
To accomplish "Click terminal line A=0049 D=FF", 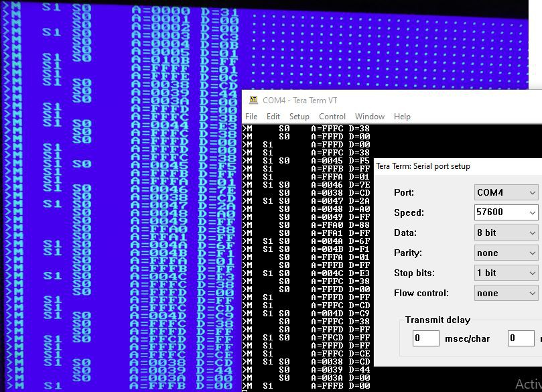I will [x=306, y=217].
